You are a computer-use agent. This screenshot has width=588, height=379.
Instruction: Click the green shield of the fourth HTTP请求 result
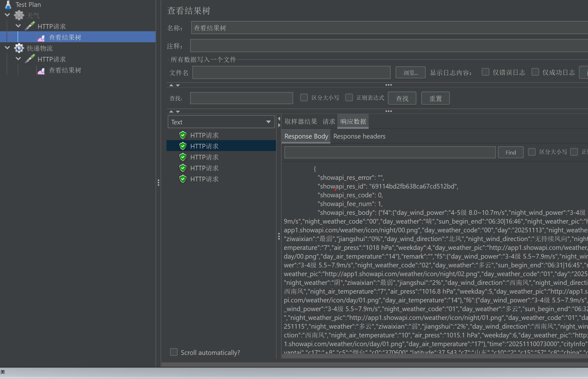[x=183, y=168]
